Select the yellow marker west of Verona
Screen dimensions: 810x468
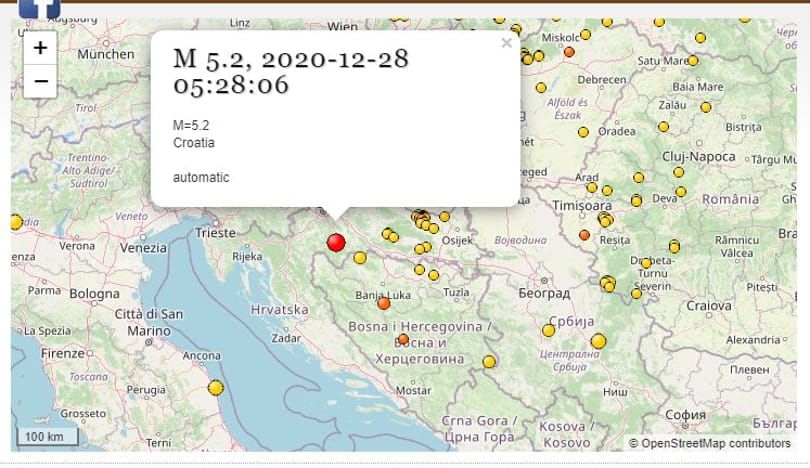click(16, 222)
